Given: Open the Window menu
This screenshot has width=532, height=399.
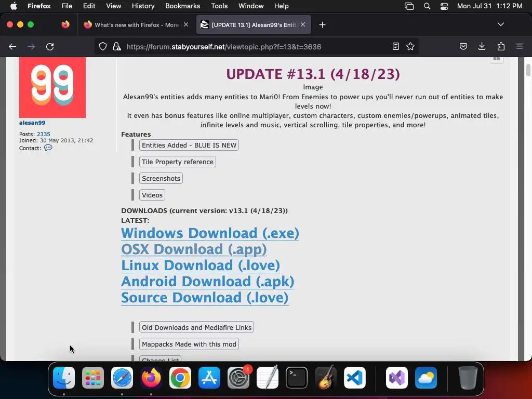Looking at the screenshot, I should click(251, 6).
